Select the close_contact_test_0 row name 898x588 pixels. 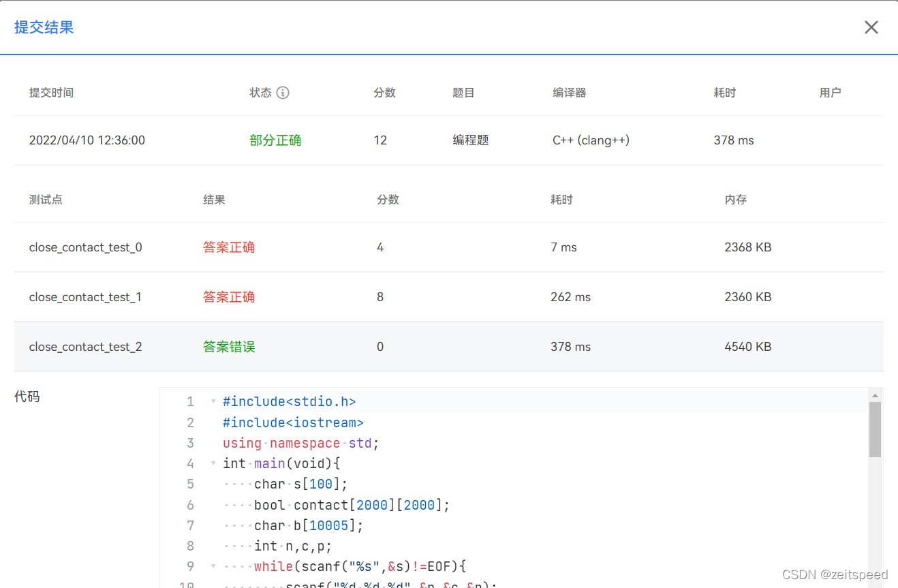(x=85, y=247)
